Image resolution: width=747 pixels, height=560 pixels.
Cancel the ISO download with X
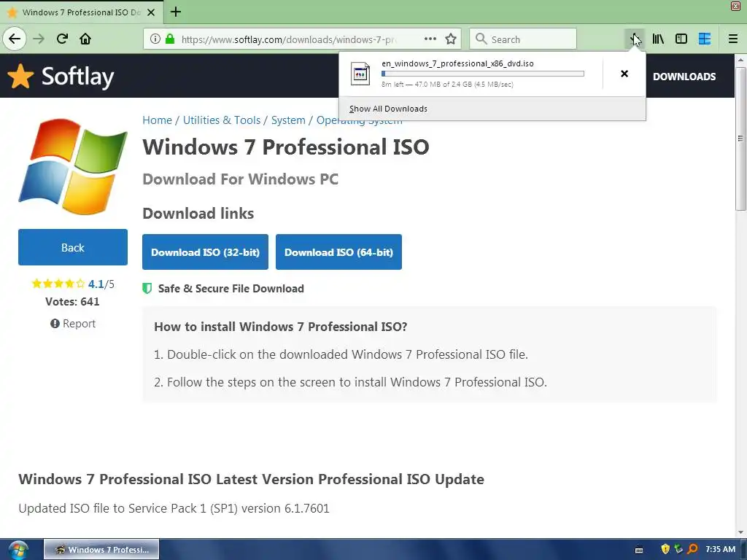[x=624, y=74]
